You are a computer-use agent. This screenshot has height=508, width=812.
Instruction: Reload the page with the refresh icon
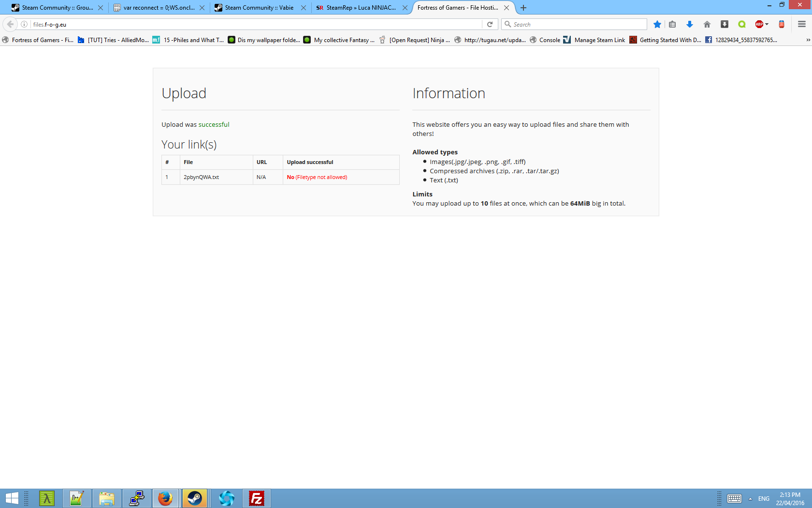coord(490,24)
